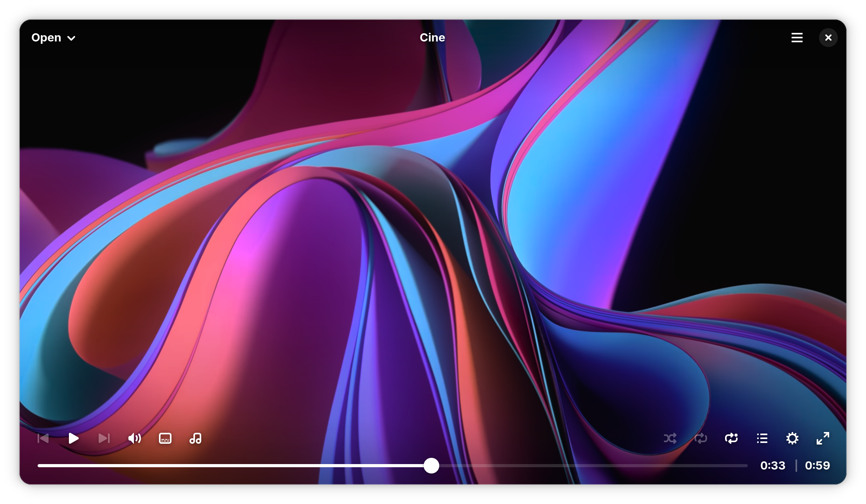Click the Cine window title

[432, 38]
